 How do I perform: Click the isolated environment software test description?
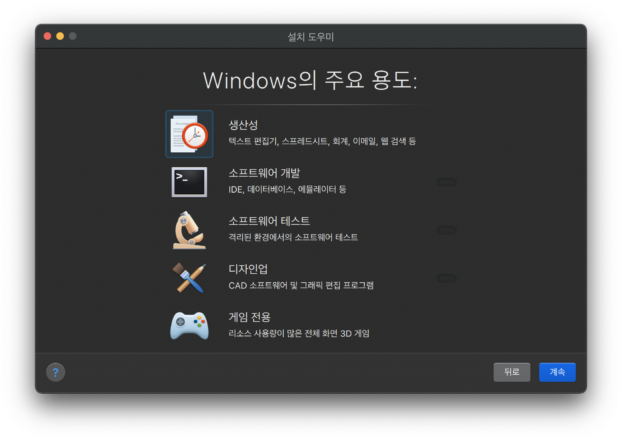(293, 237)
